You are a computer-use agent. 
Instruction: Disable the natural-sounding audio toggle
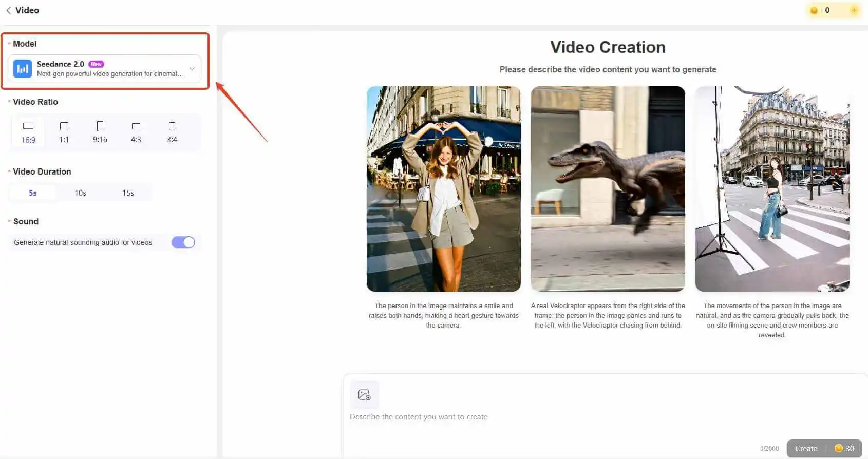coord(183,242)
